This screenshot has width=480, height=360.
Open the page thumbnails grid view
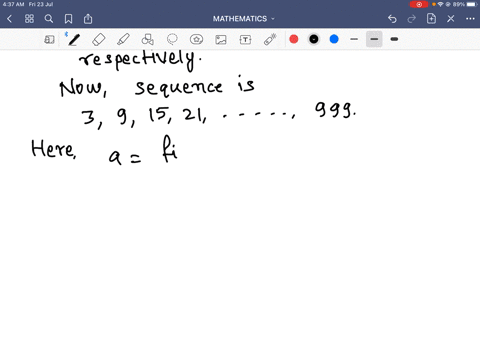click(x=29, y=19)
